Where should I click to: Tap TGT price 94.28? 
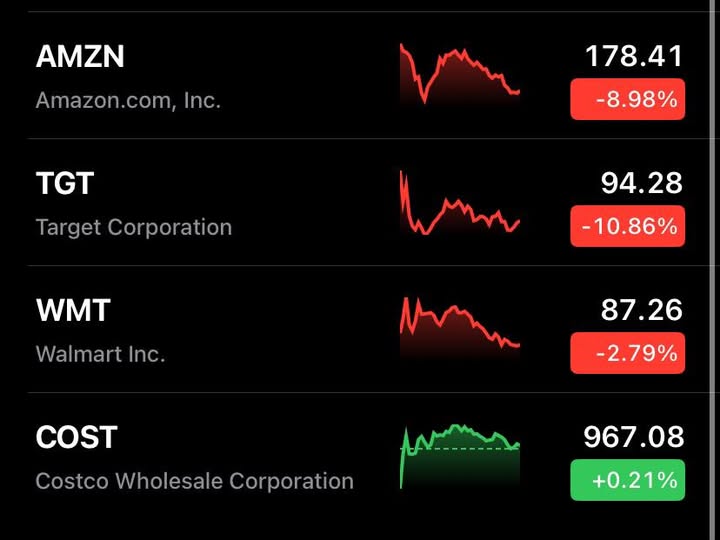click(642, 183)
